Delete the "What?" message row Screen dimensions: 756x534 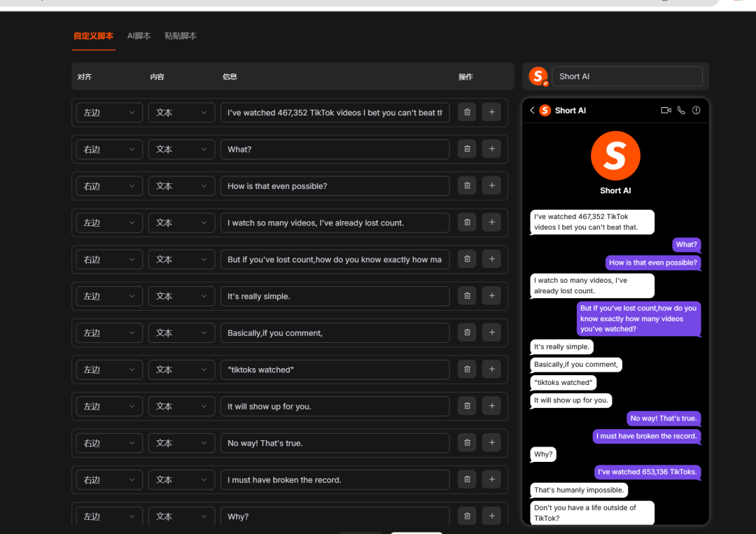click(467, 149)
